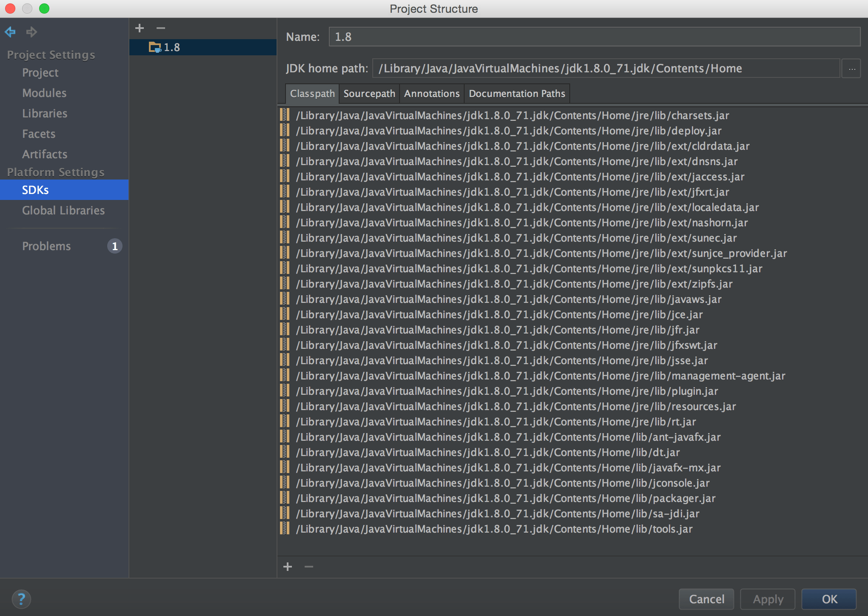Viewport: 868px width, 616px height.
Task: Open Modules in Project Settings
Action: click(x=44, y=93)
